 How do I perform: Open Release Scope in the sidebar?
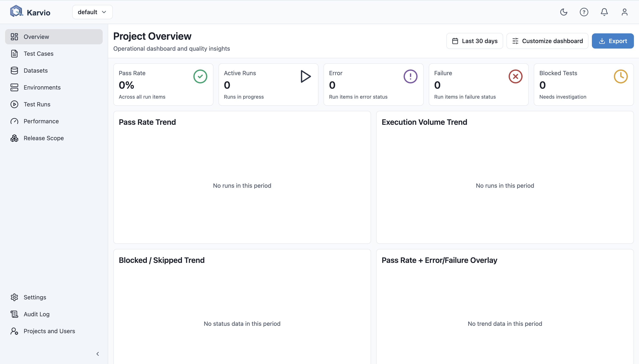point(54,138)
